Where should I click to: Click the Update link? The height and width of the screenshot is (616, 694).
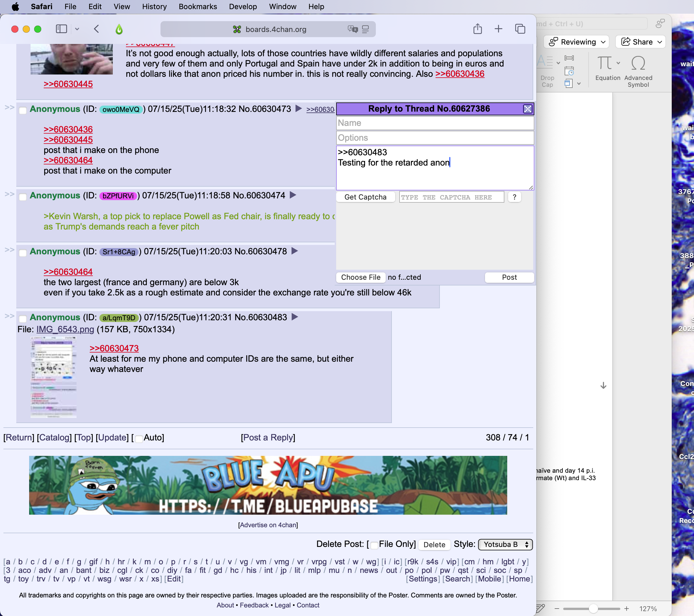click(x=113, y=438)
